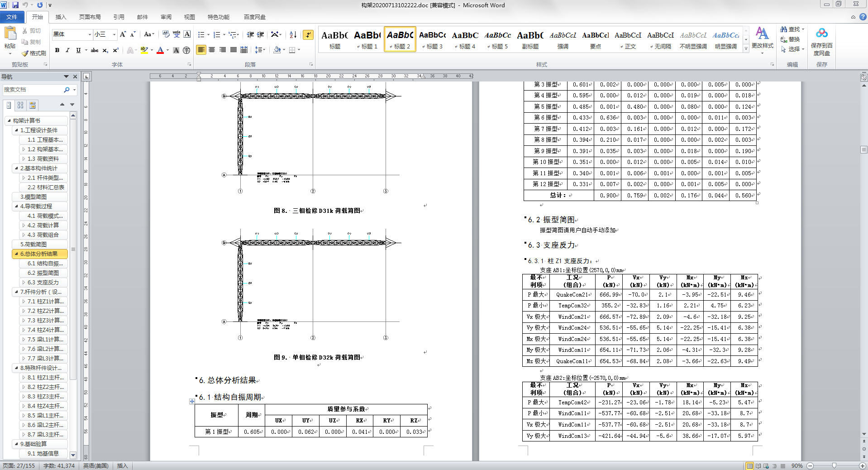The image size is (868, 470).
Task: Apply the 标题 1 style
Action: tap(367, 40)
